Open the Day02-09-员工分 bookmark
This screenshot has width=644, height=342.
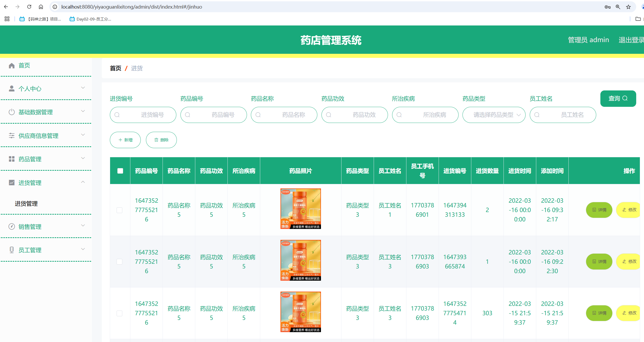[90, 19]
